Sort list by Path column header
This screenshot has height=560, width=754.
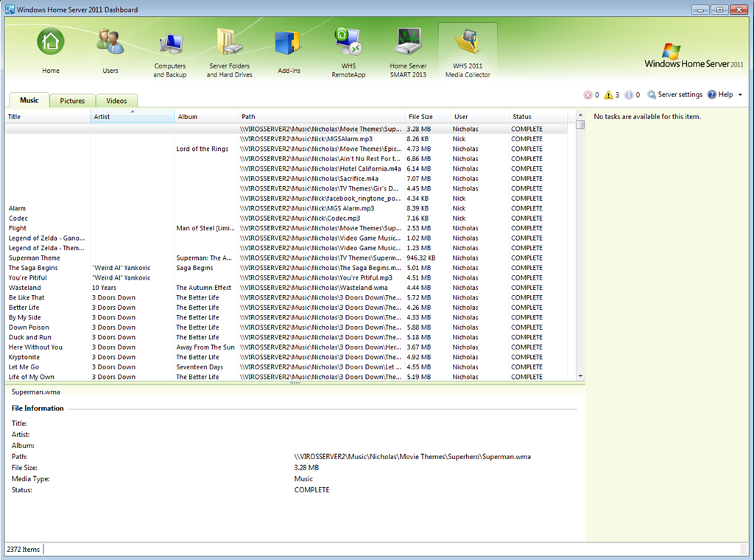[321, 116]
